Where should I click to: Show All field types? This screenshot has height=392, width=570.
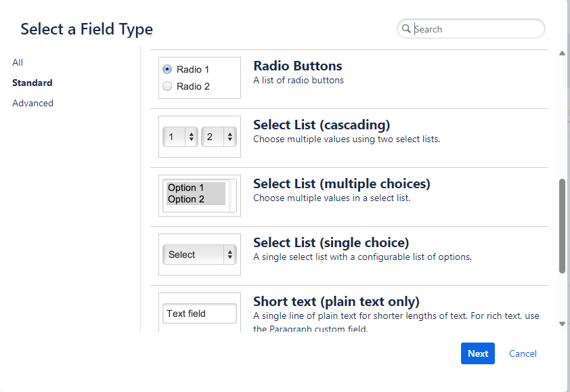pyautogui.click(x=18, y=62)
